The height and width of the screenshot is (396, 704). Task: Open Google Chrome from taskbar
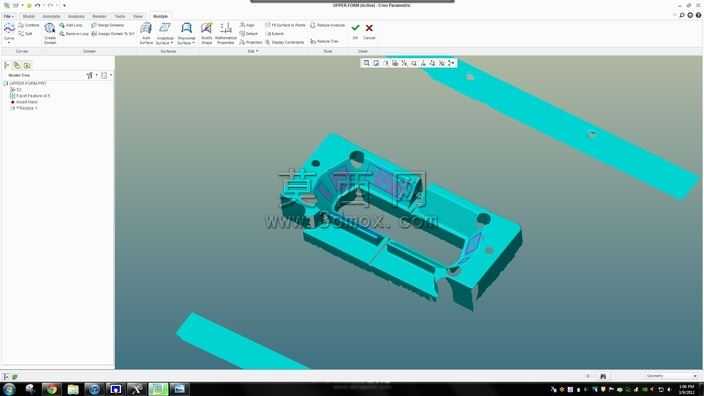[52, 389]
